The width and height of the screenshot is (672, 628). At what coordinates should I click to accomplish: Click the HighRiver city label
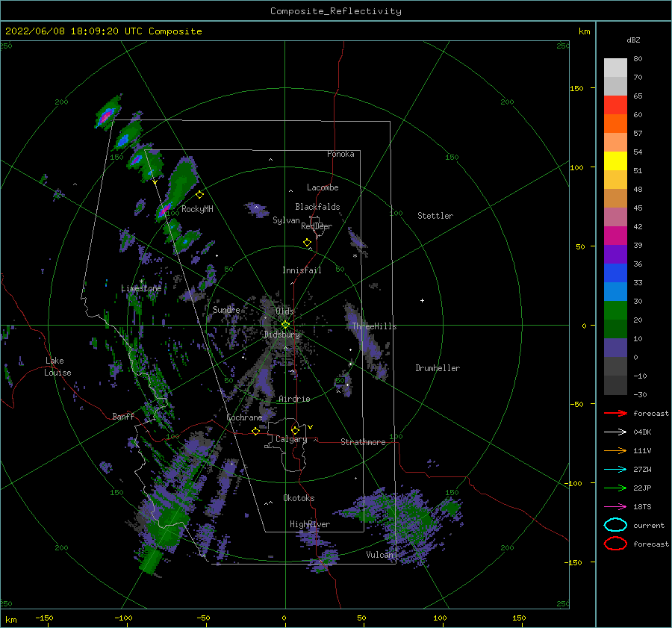point(309,524)
